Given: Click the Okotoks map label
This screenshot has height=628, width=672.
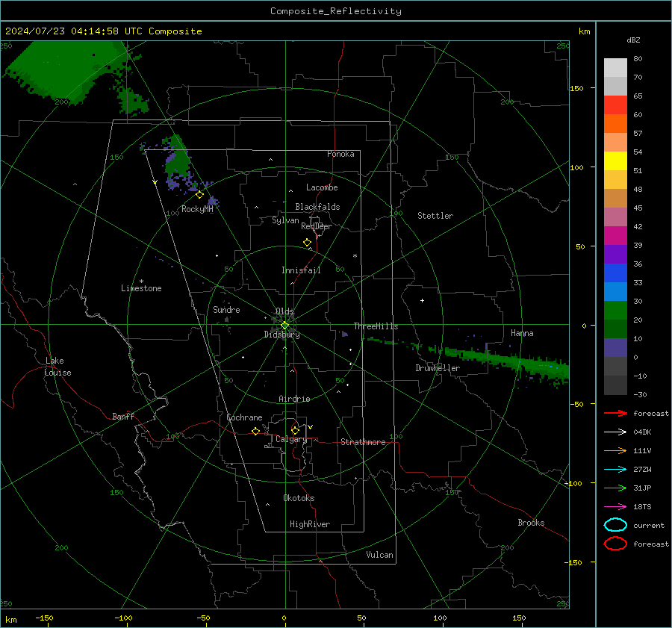Looking at the screenshot, I should tap(299, 498).
